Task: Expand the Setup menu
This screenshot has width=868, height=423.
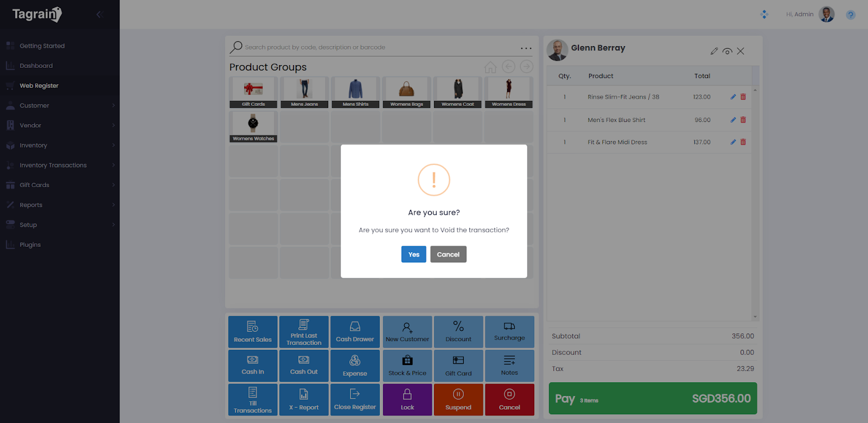Action: click(x=60, y=225)
